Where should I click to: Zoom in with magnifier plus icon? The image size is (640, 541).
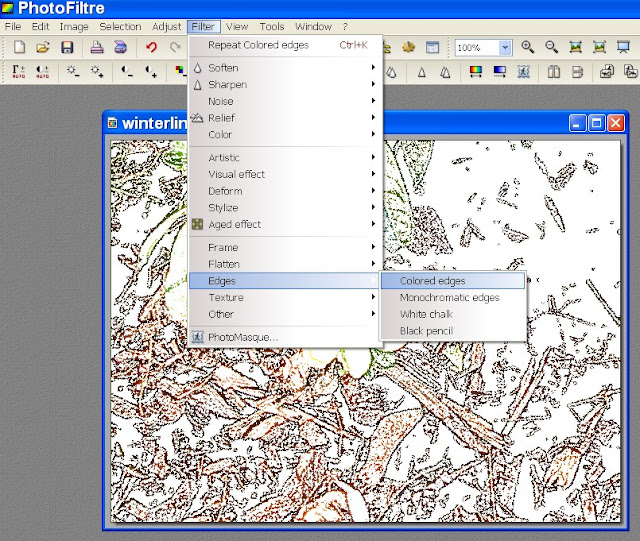[528, 47]
